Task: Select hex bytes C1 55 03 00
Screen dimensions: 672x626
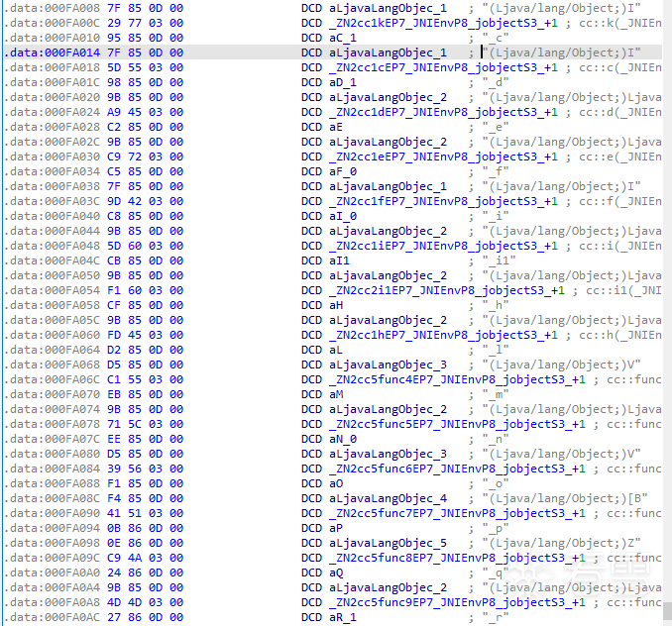Action: coord(146,379)
